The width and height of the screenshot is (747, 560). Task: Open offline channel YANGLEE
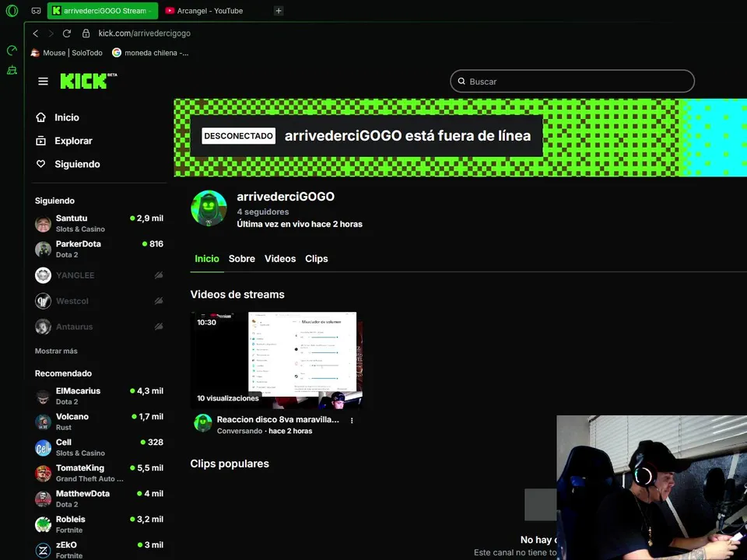click(x=99, y=275)
